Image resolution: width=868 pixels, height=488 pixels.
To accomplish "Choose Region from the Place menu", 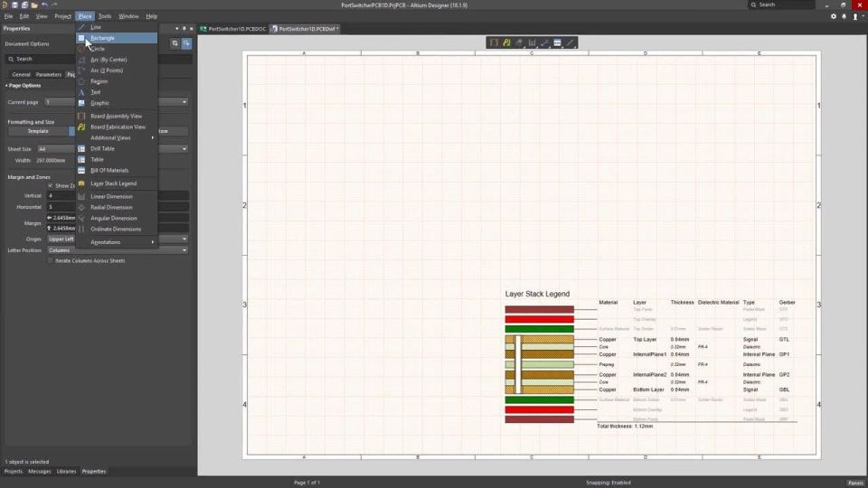I will [117, 81].
